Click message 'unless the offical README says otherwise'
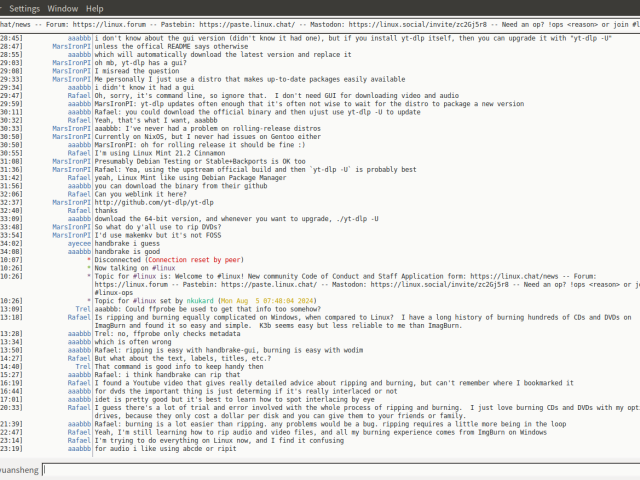This screenshot has height=480, width=640. pyautogui.click(x=171, y=47)
